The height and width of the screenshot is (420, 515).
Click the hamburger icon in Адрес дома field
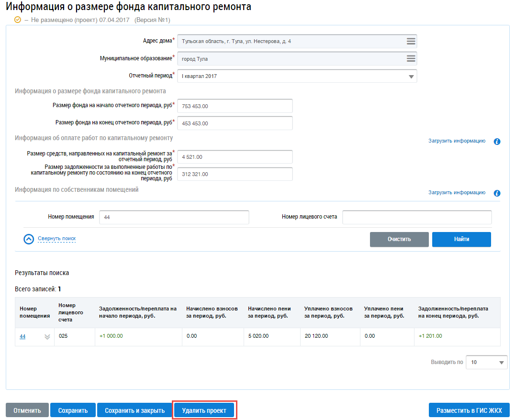[x=411, y=41]
